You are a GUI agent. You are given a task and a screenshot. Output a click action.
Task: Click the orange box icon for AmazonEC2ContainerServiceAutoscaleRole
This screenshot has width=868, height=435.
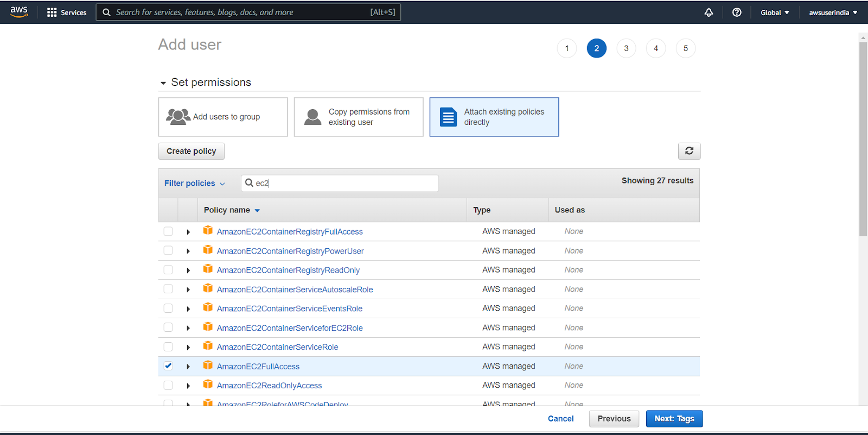(208, 288)
